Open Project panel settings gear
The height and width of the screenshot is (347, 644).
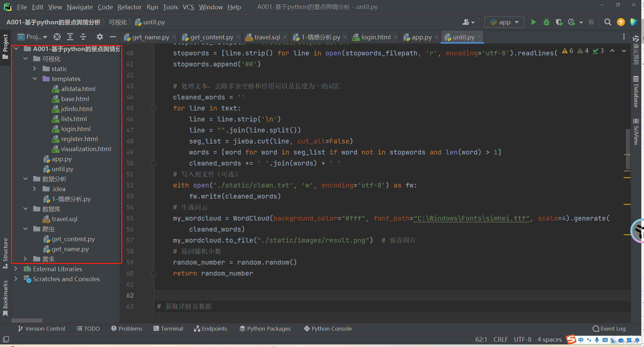click(x=100, y=37)
